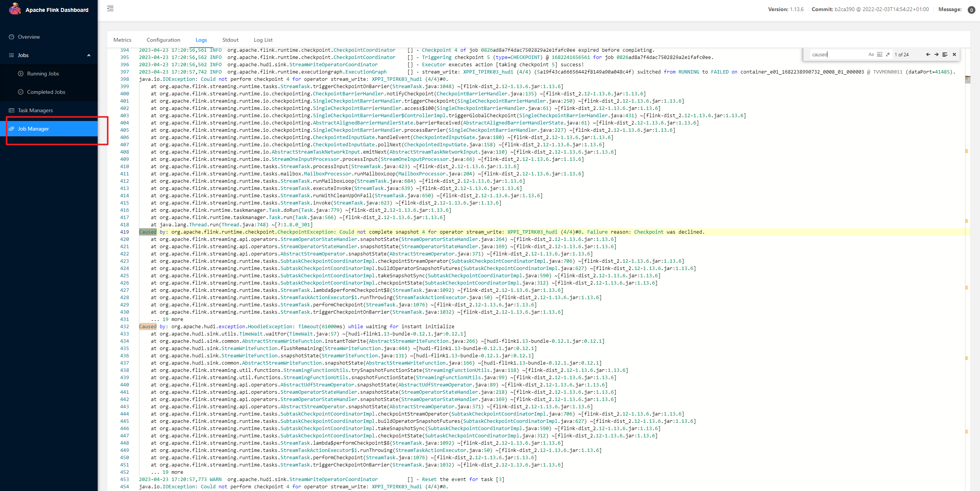Screen dimensions: 980x491
Task: Click the Message count badge 0
Action: 971,10
